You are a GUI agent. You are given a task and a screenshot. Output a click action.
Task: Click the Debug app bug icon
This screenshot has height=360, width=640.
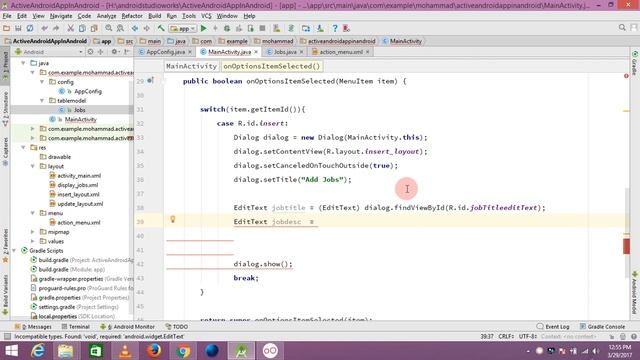click(x=227, y=28)
